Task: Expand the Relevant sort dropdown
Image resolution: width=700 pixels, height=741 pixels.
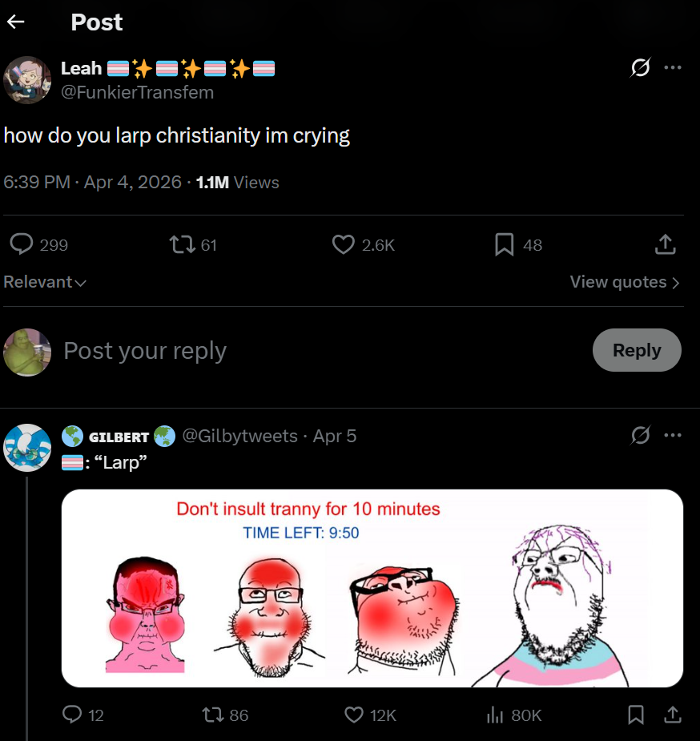Action: coord(45,282)
